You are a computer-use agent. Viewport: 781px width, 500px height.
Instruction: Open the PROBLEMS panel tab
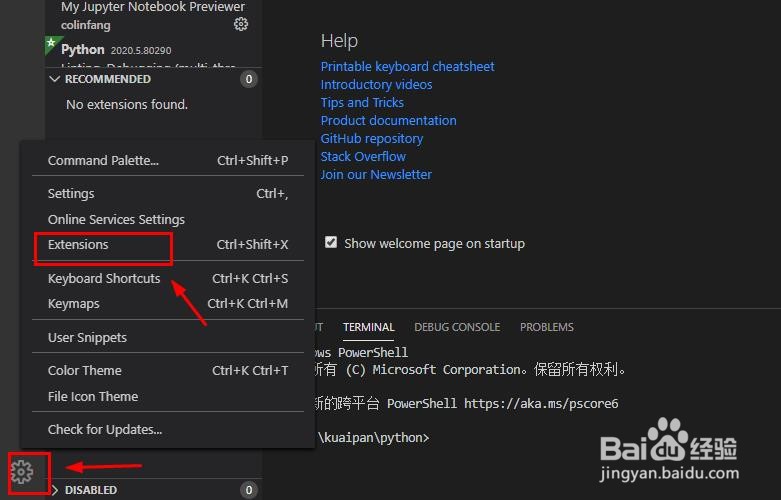[547, 327]
